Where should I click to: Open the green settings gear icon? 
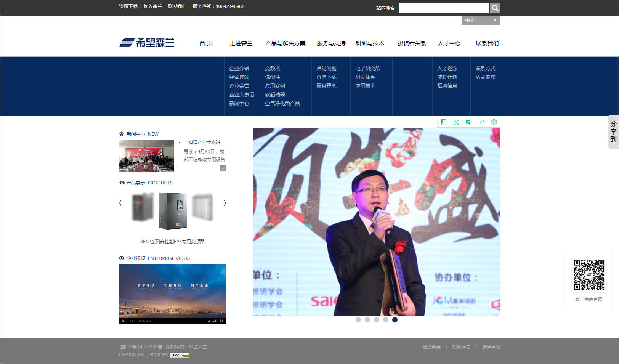coord(494,122)
